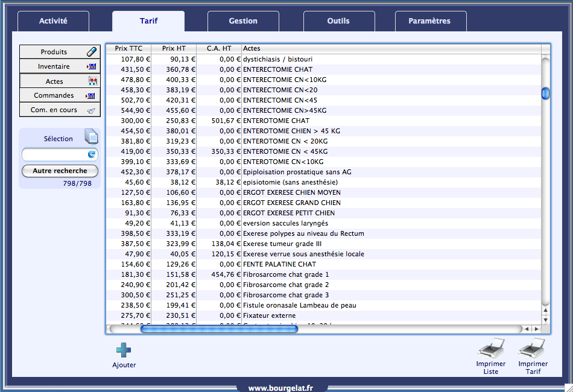Select row Exerese verrue sous anesthésie locale
This screenshot has height=392, width=573.
tap(323, 253)
